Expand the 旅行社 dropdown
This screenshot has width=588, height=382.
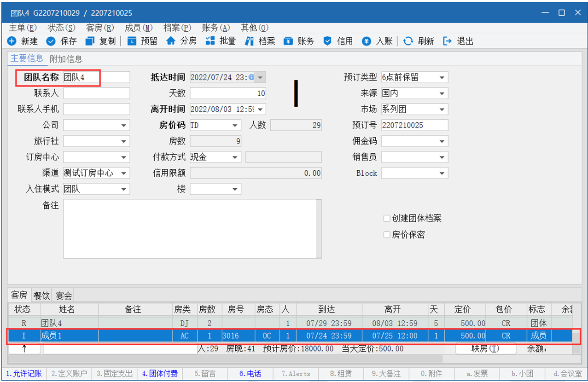(x=124, y=141)
